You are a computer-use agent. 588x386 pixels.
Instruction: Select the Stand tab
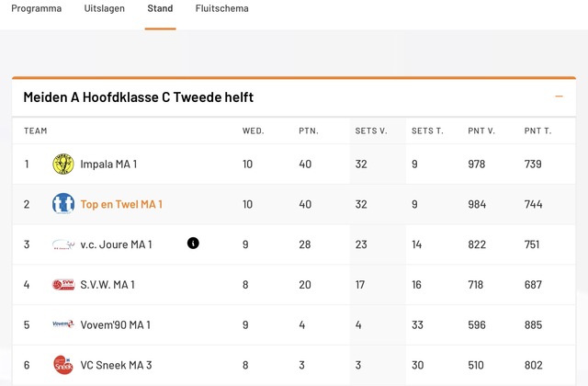point(160,9)
